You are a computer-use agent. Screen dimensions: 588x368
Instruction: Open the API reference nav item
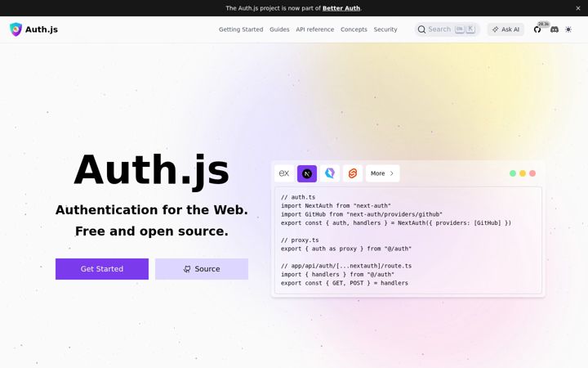314,29
